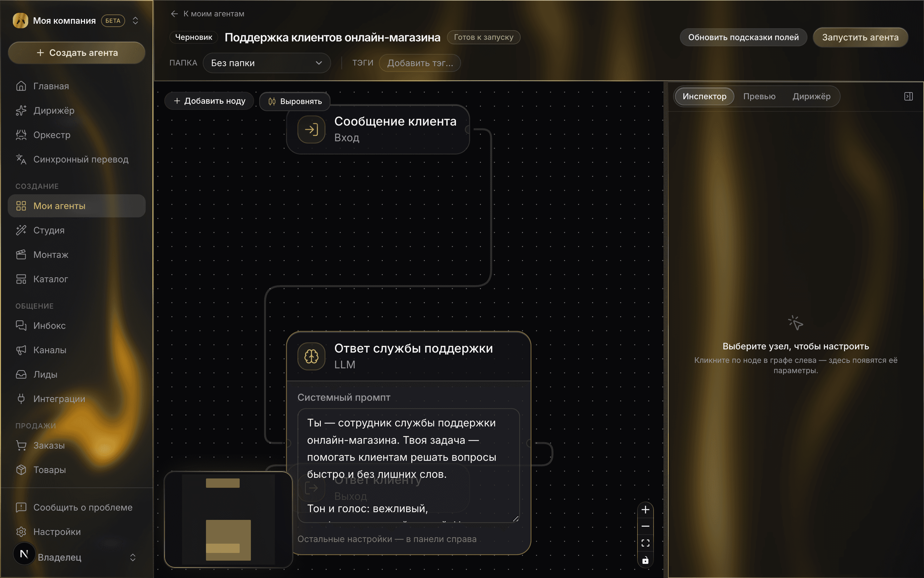Screen dimensions: 924x578
Task: Select Мои агенты in sidebar
Action: 76,206
